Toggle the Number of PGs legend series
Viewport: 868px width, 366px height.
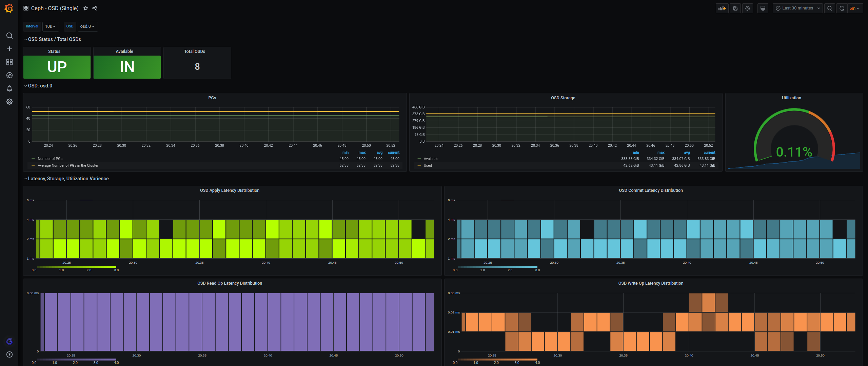click(x=50, y=159)
